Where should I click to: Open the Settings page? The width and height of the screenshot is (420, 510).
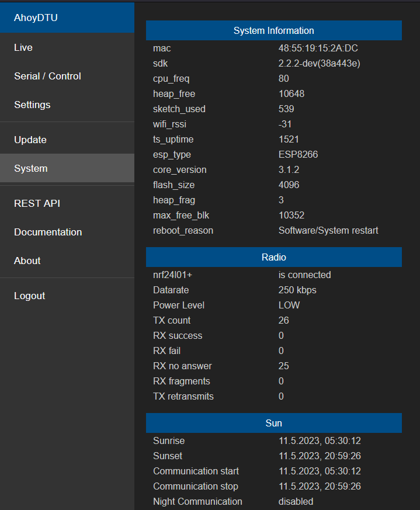pos(32,105)
